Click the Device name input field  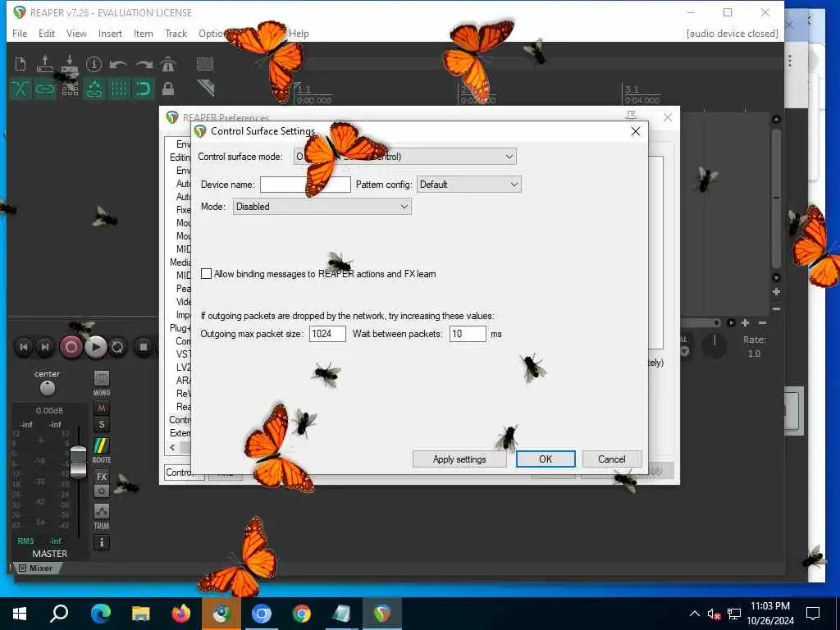pyautogui.click(x=305, y=185)
